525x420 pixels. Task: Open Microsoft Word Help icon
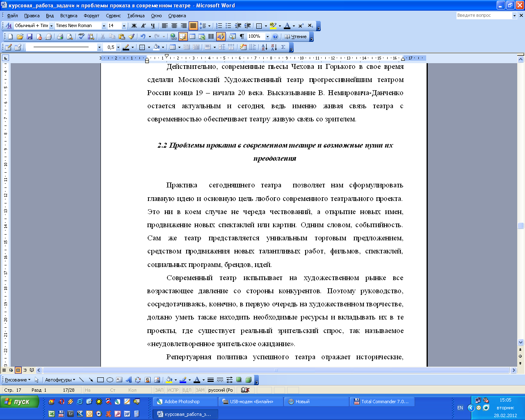(275, 37)
